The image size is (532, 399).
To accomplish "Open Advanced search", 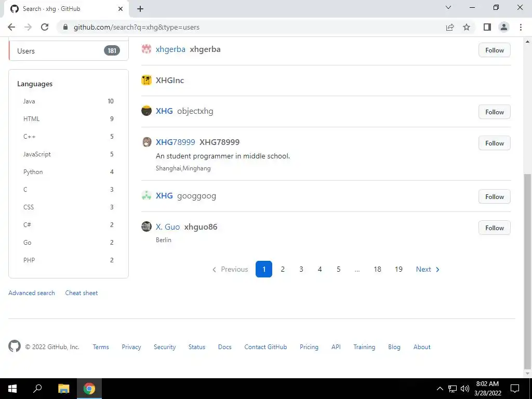I will (x=32, y=293).
